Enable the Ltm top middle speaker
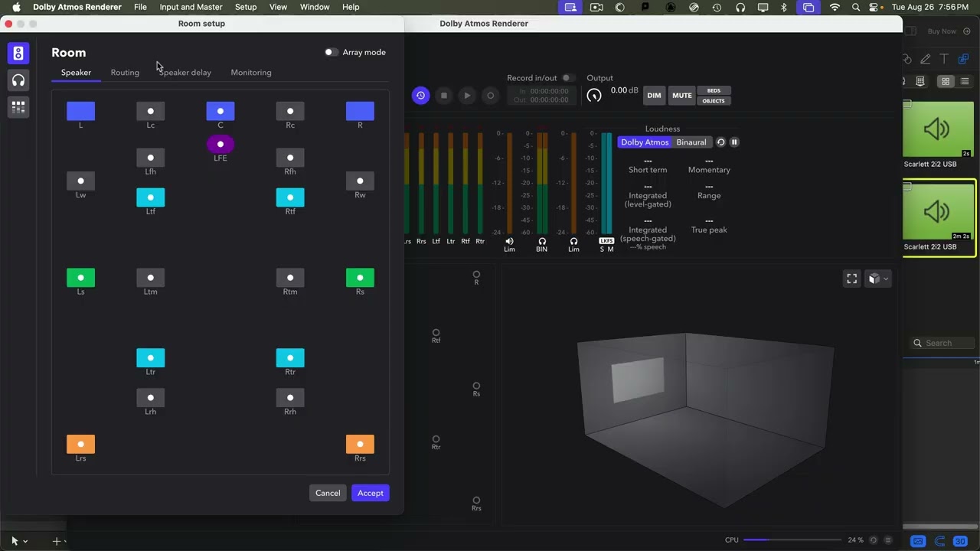 (x=151, y=278)
